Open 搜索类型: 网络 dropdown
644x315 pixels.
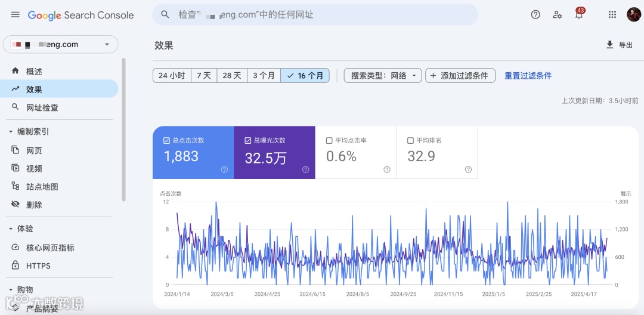pyautogui.click(x=383, y=76)
